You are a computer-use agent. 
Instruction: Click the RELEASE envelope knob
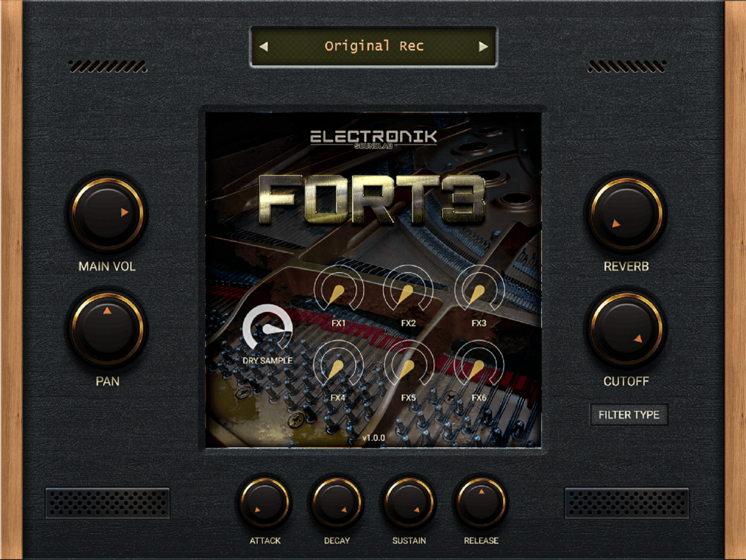481,503
